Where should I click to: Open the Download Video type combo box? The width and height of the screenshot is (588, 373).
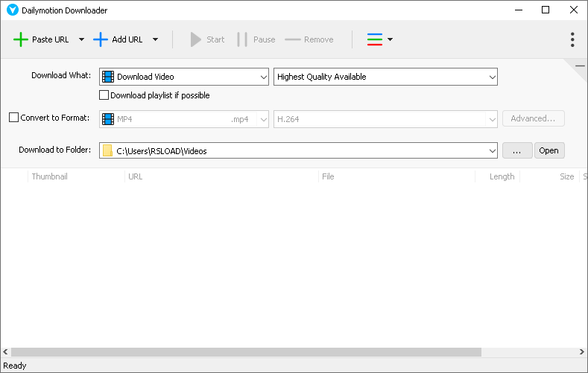pyautogui.click(x=184, y=77)
